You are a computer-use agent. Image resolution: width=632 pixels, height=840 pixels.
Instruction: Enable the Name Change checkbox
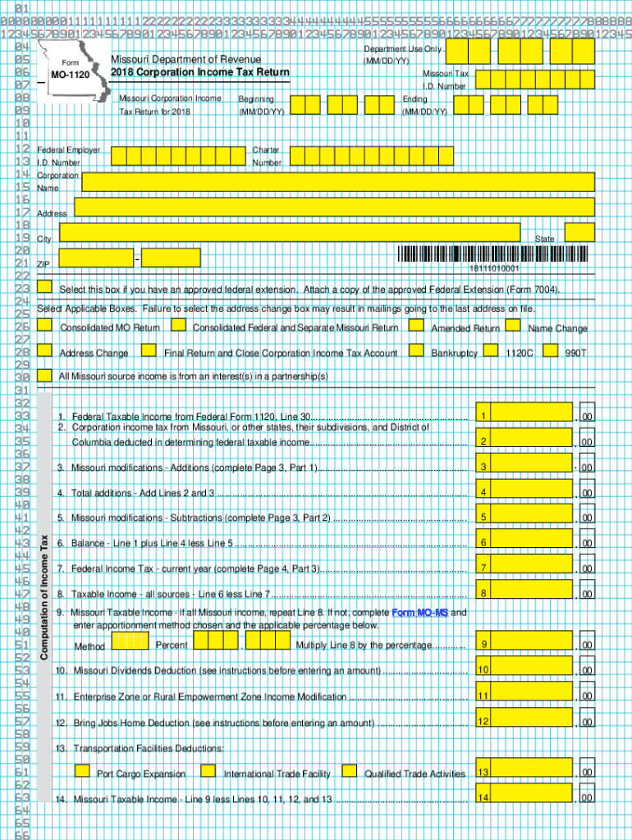pos(513,326)
